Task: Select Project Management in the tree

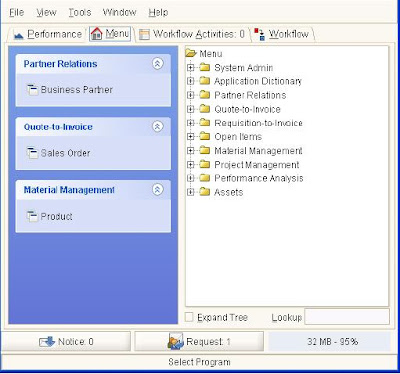Action: pyautogui.click(x=257, y=165)
